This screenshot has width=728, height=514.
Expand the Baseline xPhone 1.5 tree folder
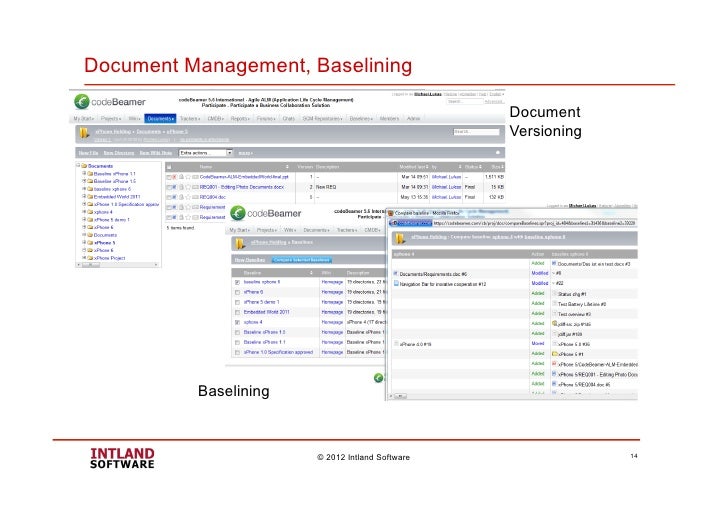click(84, 181)
